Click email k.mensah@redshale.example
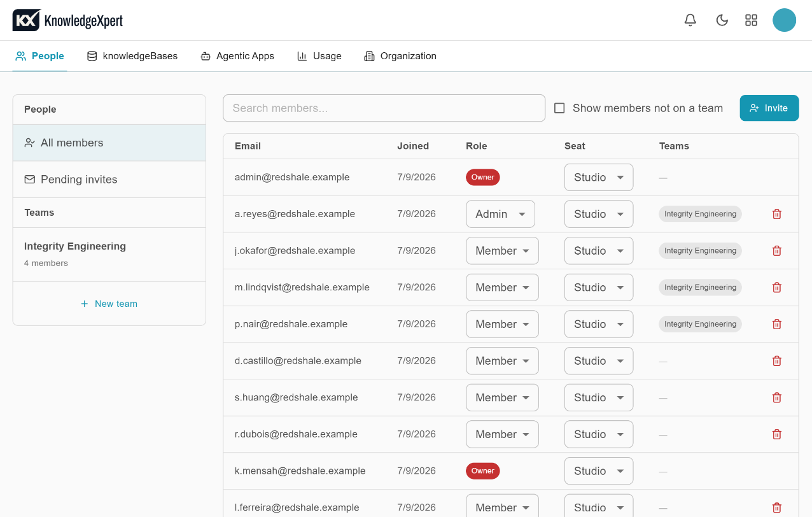 coord(300,471)
